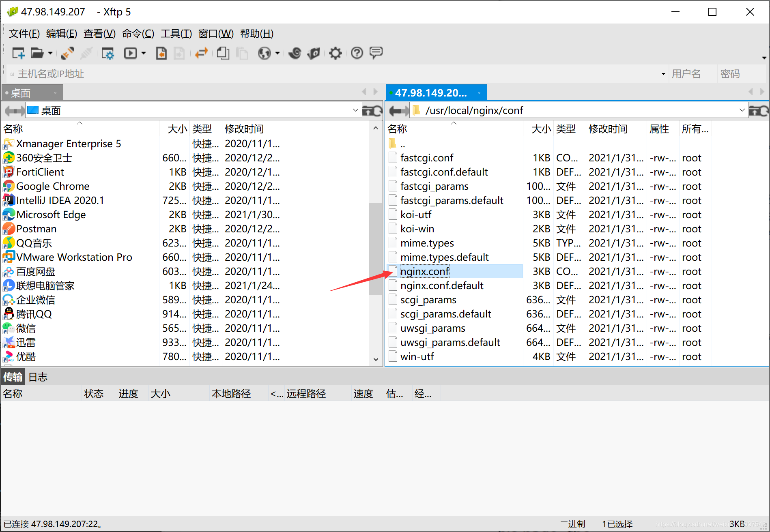Click the Synchronize arrows icon

coord(201,53)
